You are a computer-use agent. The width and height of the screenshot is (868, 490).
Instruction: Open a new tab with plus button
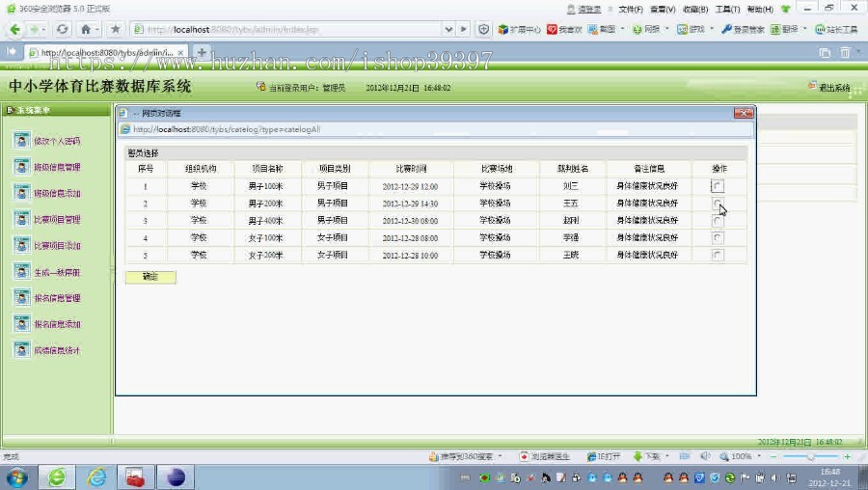(202, 52)
